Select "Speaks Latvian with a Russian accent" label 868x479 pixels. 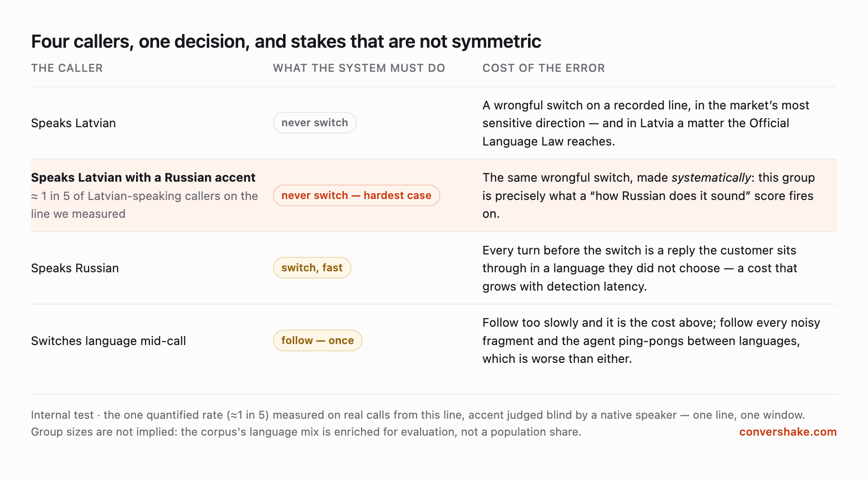143,177
